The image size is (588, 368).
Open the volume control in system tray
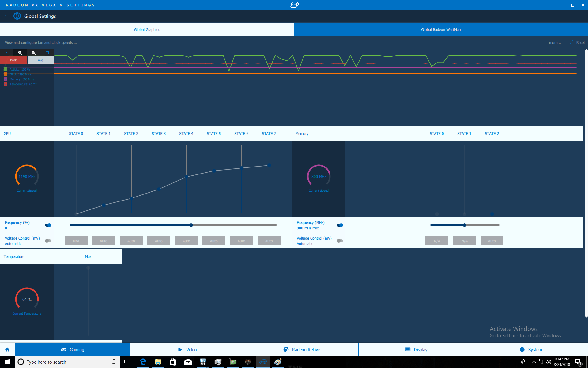click(x=548, y=362)
